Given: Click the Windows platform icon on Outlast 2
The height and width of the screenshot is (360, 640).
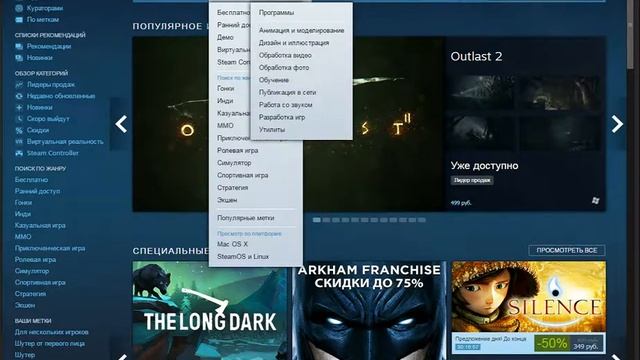Looking at the screenshot, I should pyautogui.click(x=596, y=200).
